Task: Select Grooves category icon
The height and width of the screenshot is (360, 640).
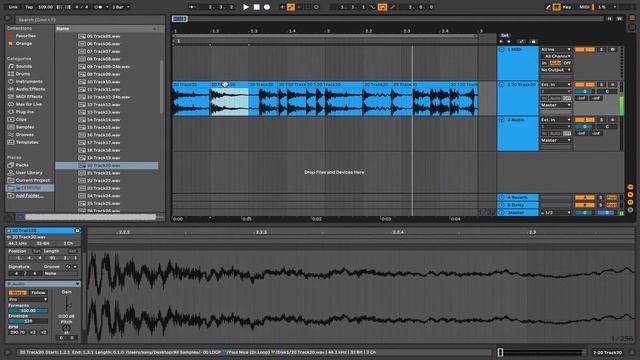Action: click(11, 135)
